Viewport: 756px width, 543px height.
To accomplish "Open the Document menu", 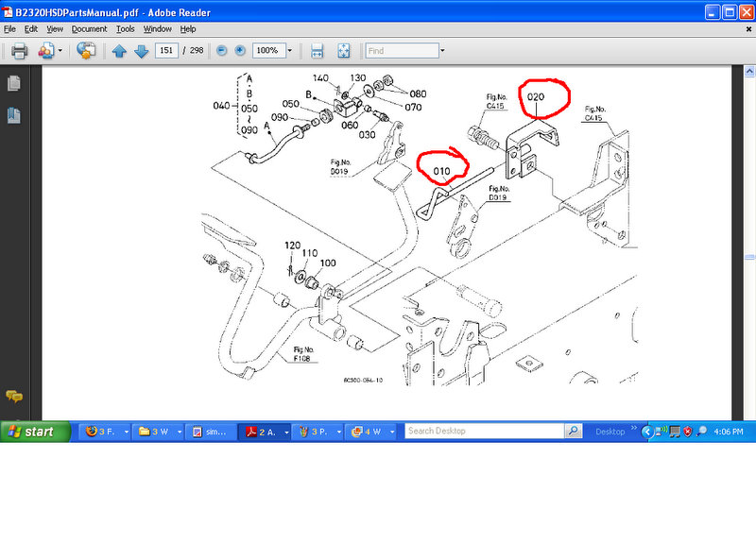I will pyautogui.click(x=89, y=29).
